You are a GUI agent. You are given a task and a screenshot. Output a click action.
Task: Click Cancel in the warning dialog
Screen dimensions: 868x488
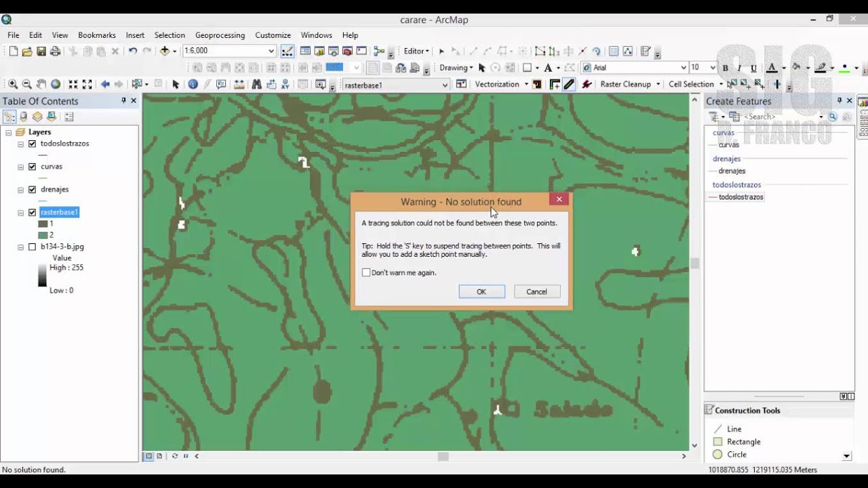tap(536, 291)
